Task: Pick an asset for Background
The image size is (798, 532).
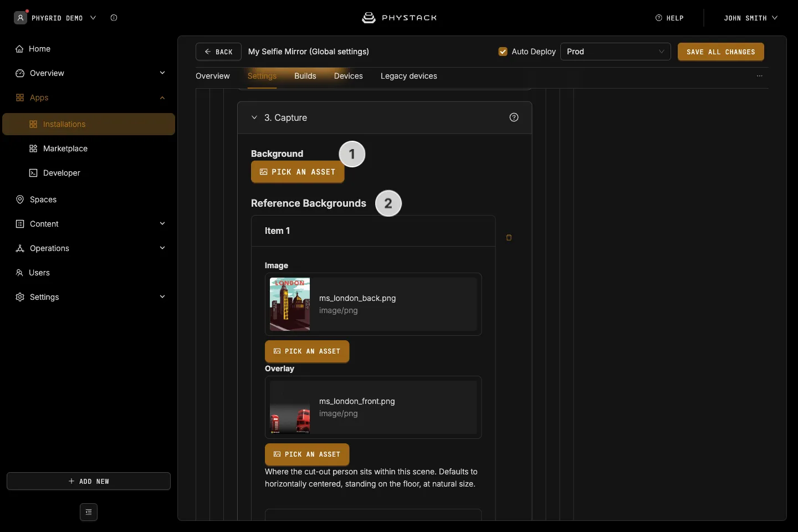Action: pyautogui.click(x=298, y=172)
